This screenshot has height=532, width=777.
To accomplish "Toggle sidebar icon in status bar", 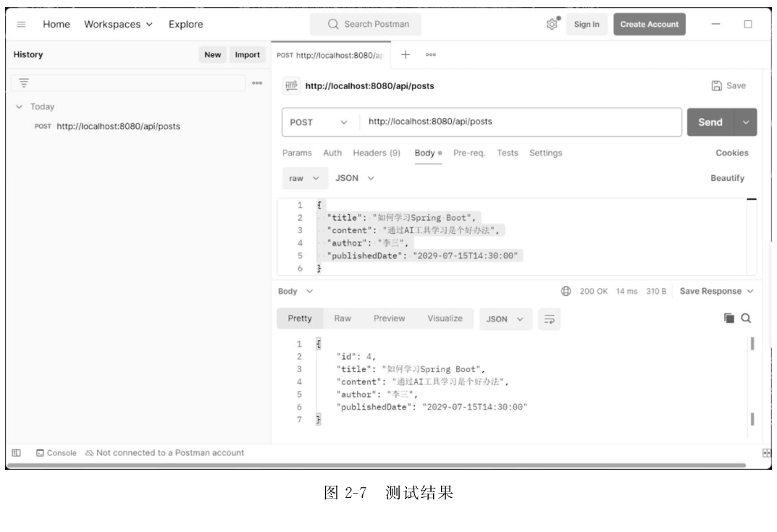I will click(17, 453).
